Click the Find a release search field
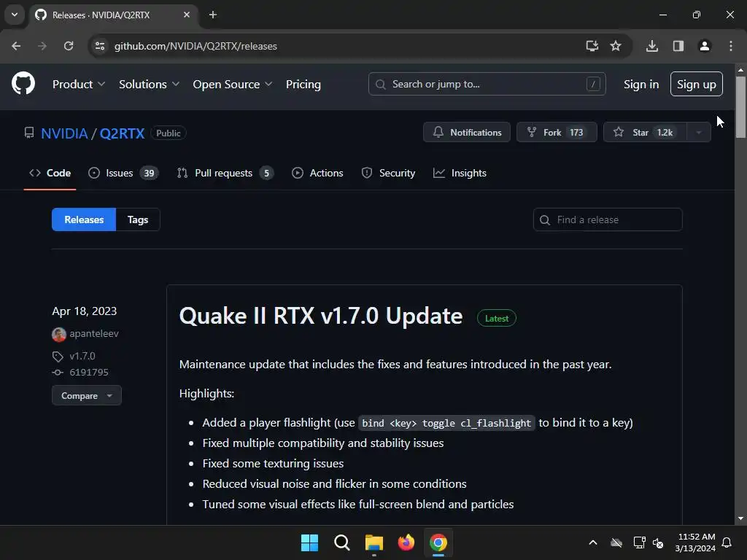Screen dimensions: 747x560 [x=608, y=219]
